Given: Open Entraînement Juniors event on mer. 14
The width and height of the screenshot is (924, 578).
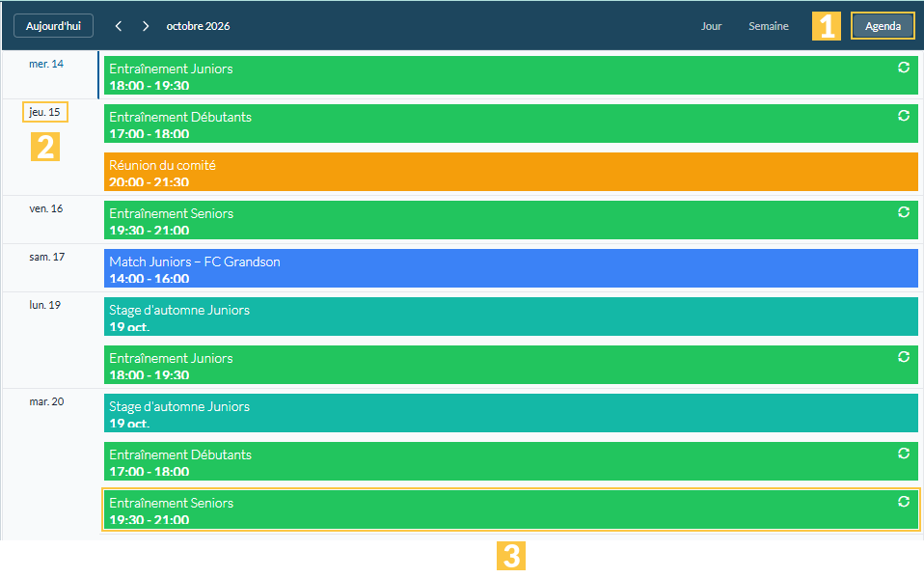Looking at the screenshot, I should click(511, 75).
